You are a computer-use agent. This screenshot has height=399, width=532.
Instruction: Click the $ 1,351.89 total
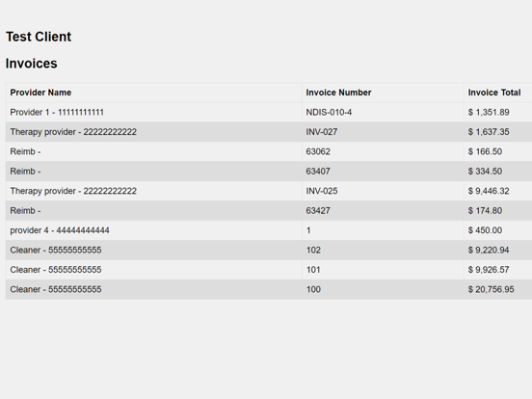pyautogui.click(x=489, y=113)
